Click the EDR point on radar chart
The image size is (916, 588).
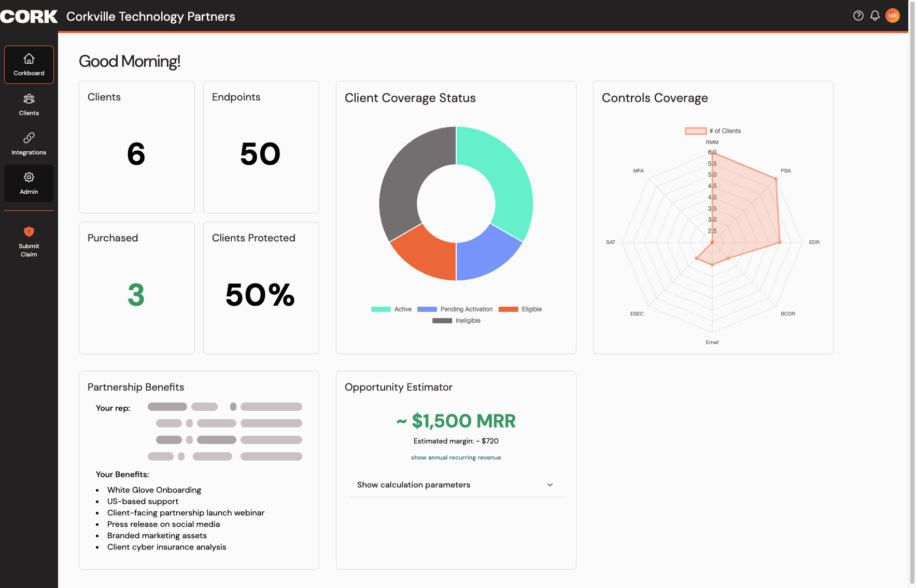coord(780,242)
